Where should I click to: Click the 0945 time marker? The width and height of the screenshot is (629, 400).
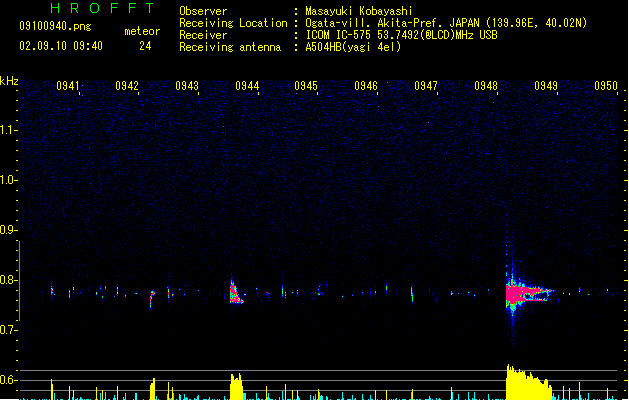point(306,86)
